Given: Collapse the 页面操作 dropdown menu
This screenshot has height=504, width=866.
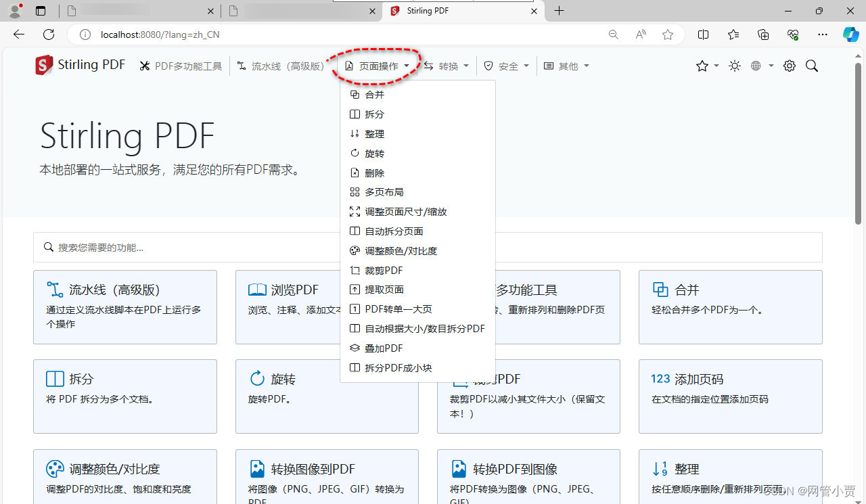Looking at the screenshot, I should pyautogui.click(x=377, y=66).
